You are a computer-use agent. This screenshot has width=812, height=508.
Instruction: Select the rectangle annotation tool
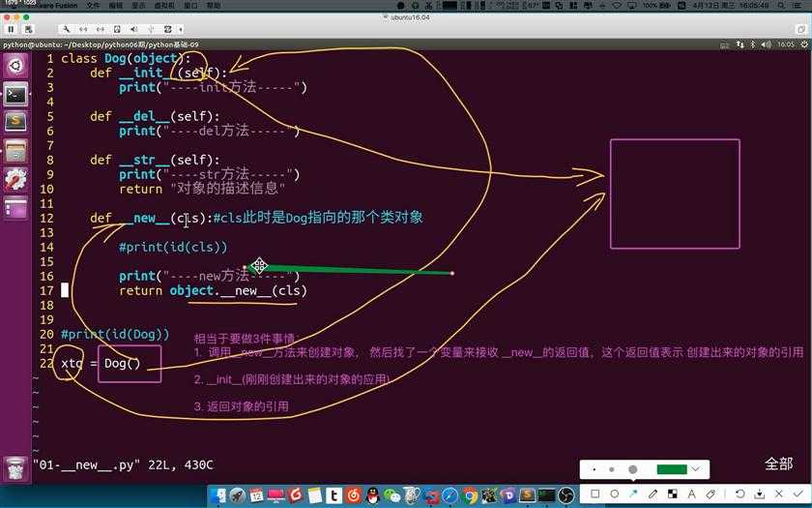595,494
